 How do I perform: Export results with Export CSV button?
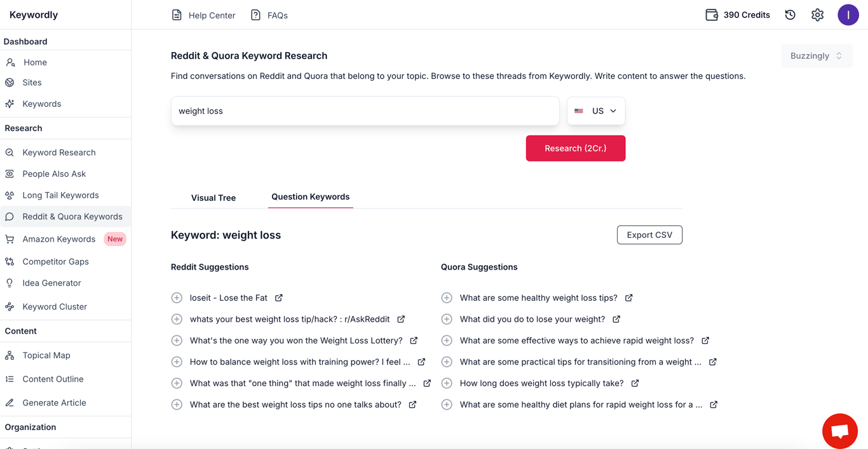click(649, 235)
